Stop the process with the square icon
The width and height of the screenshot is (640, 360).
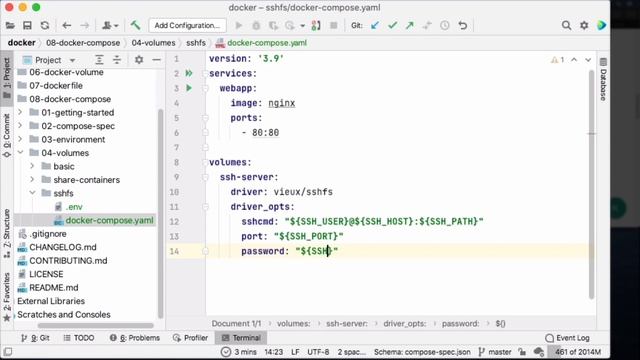point(333,25)
